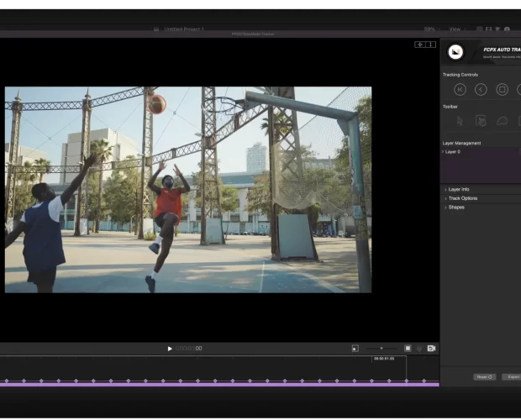Select the hand transform tool in Toolbar
521x420 pixels.
tap(481, 121)
